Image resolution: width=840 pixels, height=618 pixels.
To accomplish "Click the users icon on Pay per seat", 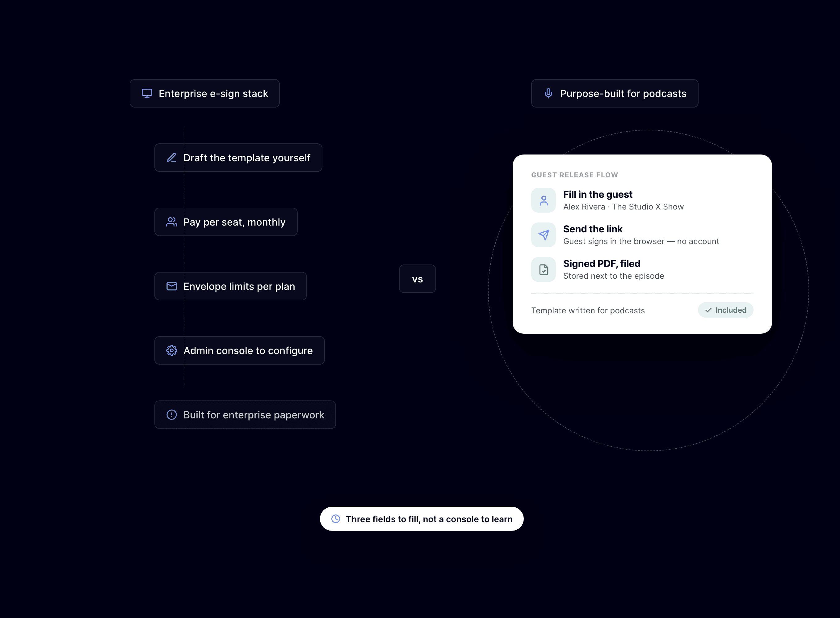I will click(172, 222).
